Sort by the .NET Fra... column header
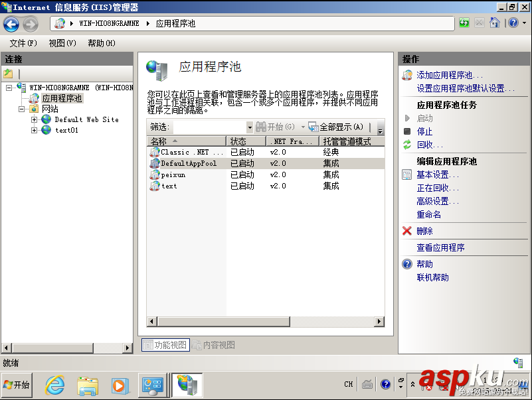This screenshot has height=400, width=532. [292, 141]
